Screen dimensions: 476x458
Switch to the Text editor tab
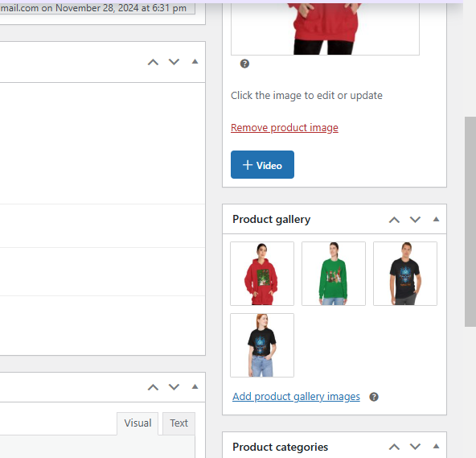click(x=178, y=423)
